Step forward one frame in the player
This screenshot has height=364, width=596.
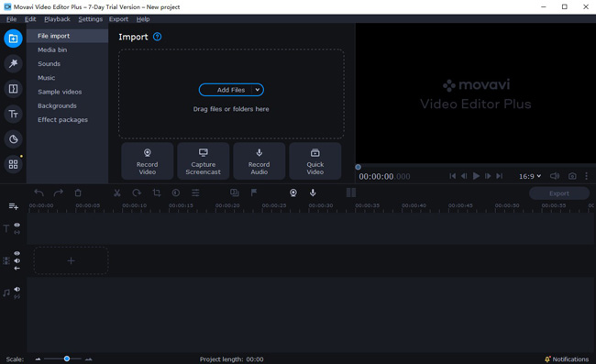(488, 176)
